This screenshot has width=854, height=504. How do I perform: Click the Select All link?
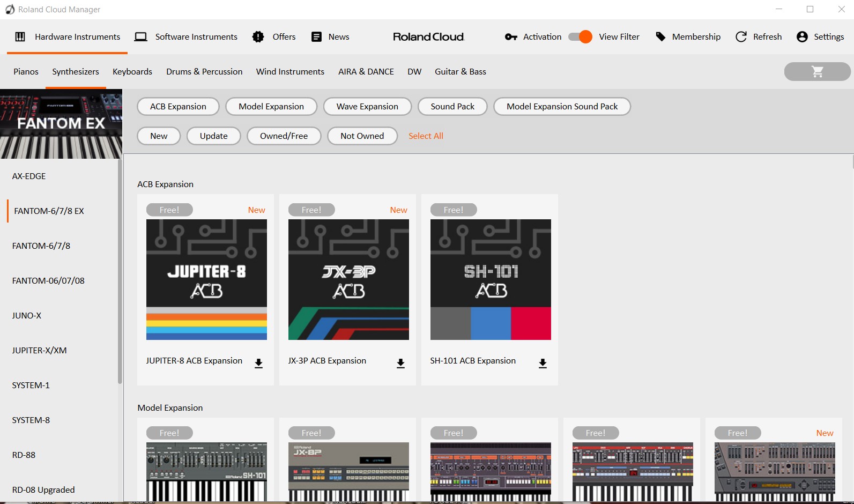coord(426,136)
